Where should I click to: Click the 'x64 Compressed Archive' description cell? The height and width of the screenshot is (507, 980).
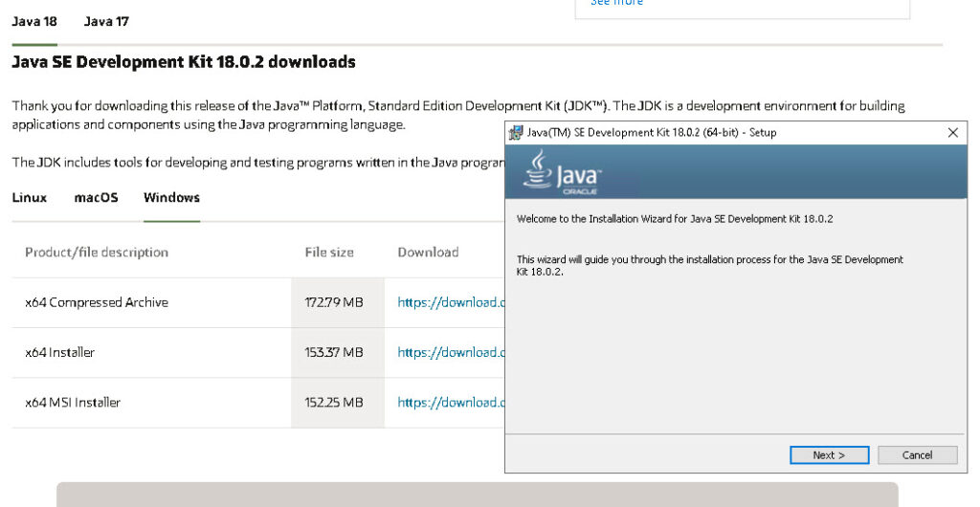click(151, 303)
